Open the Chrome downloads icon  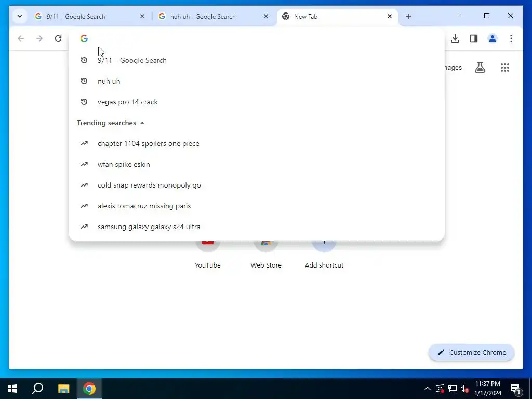pos(455,38)
